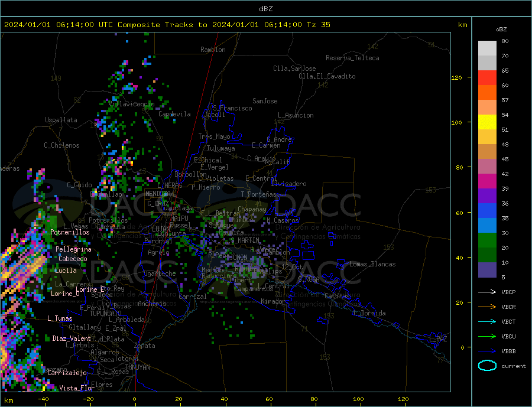Click the white VBCP arrow in legend
532x407 pixels.
(x=487, y=292)
